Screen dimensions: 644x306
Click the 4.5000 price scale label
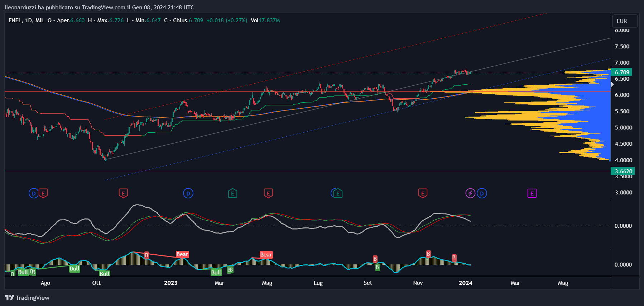[x=624, y=144]
